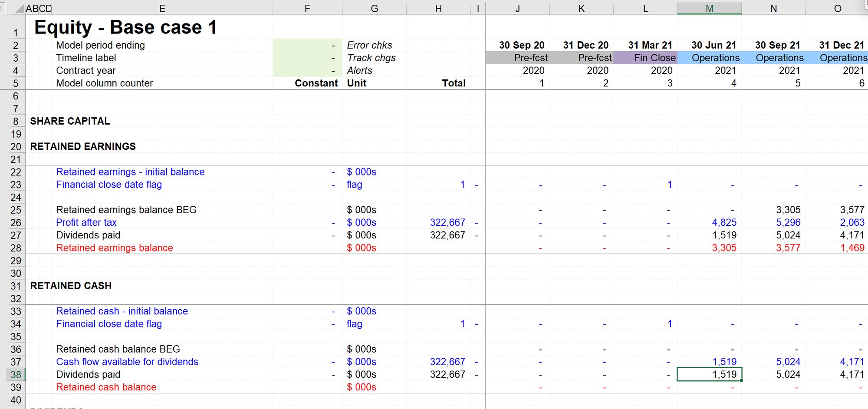Click the "30 Sep 20" date heading

(522, 45)
